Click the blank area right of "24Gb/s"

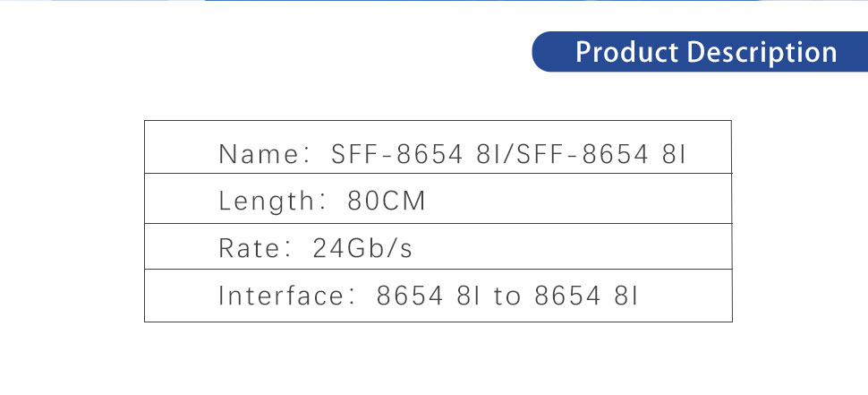pos(573,247)
